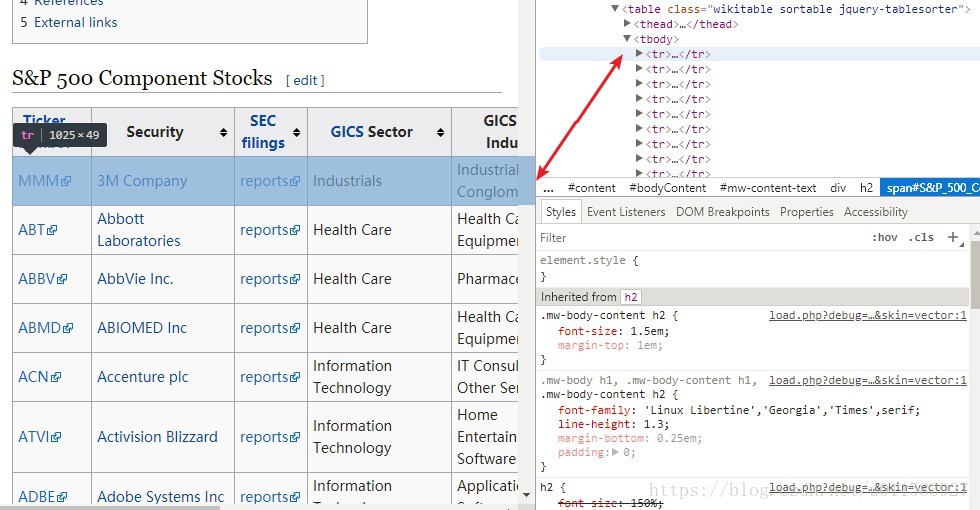Select #content in the breadcrumb bar
Image resolution: width=980 pixels, height=510 pixels.
[591, 188]
